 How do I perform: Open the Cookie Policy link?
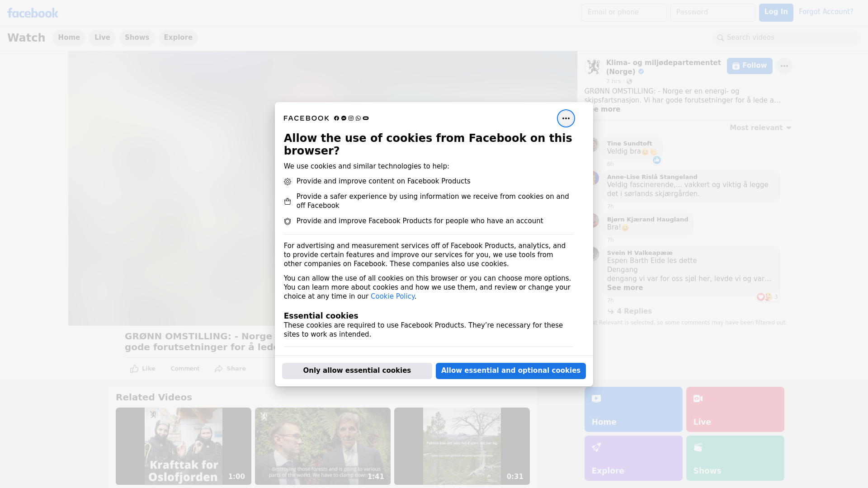(x=392, y=296)
